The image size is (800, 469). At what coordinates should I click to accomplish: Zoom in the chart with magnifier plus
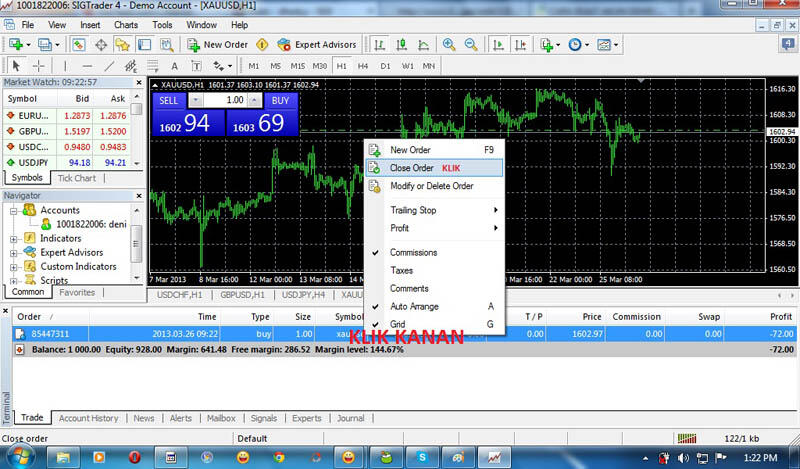[449, 45]
